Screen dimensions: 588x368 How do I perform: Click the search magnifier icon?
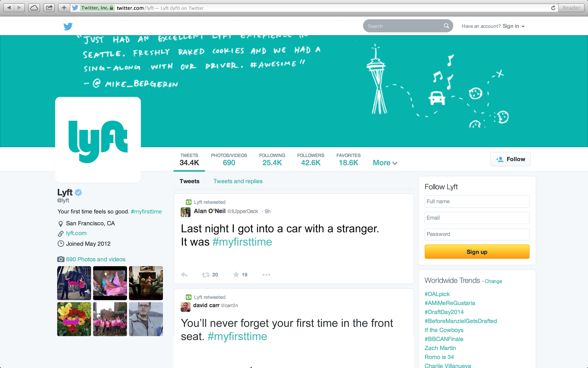[x=446, y=26]
